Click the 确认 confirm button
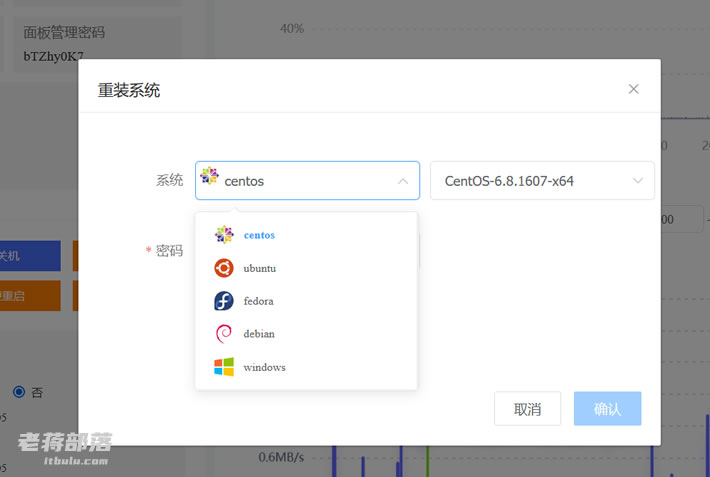This screenshot has width=710, height=477. [607, 409]
